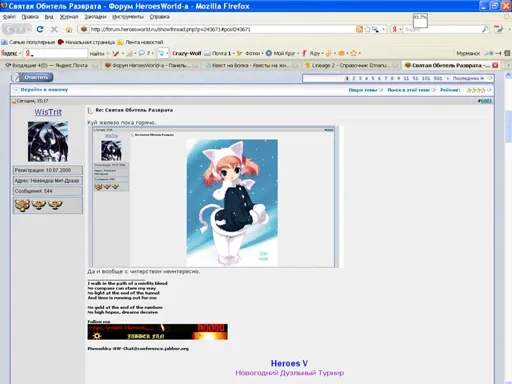Go to page 11 of thread
This screenshot has width=512, height=384.
tap(406, 78)
